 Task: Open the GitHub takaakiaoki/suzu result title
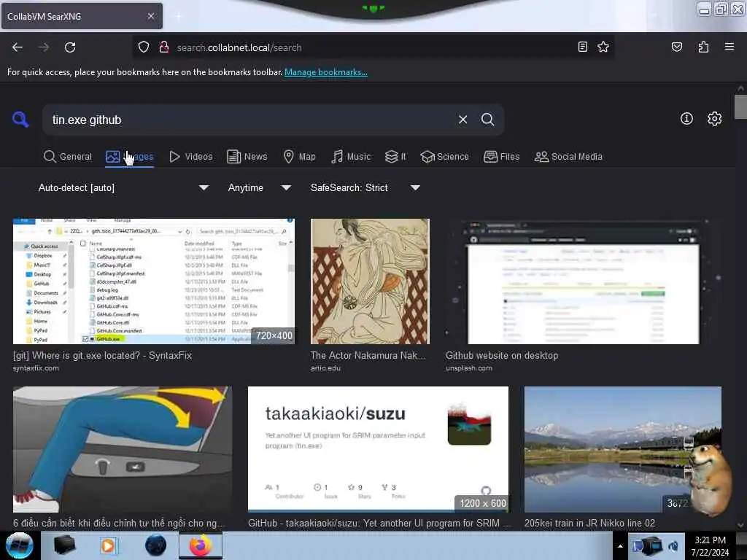click(379, 524)
